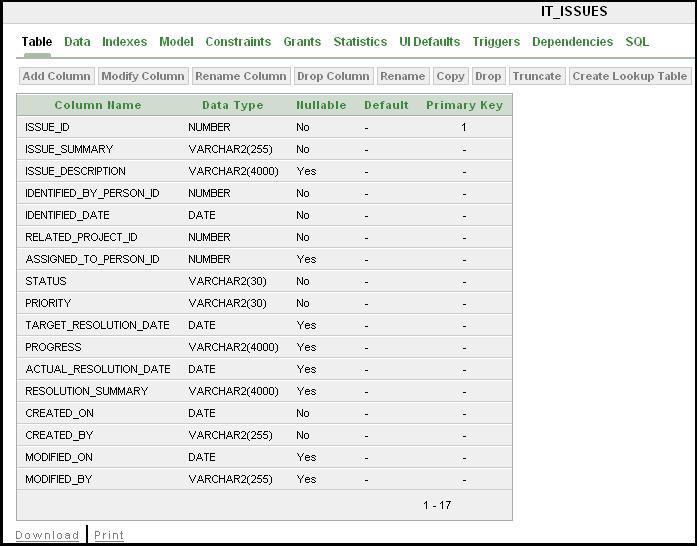Image resolution: width=697 pixels, height=546 pixels.
Task: Click the Column Name header
Action: 98,105
